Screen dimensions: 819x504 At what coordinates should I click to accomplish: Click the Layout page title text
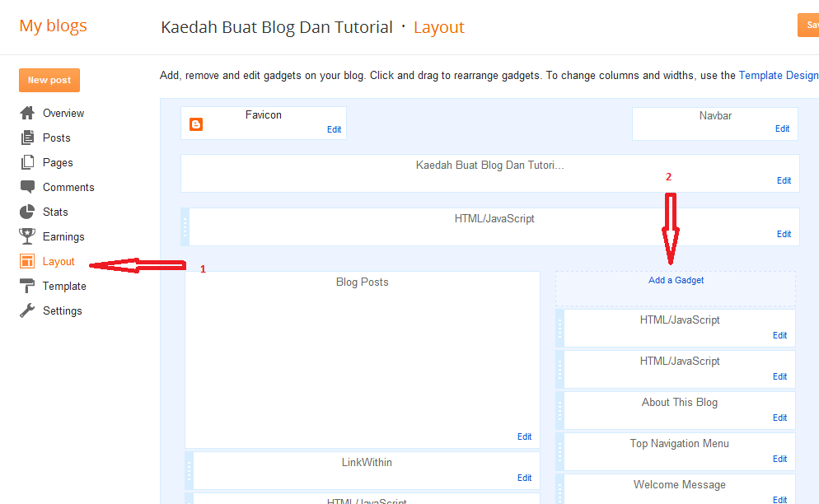[x=438, y=27]
